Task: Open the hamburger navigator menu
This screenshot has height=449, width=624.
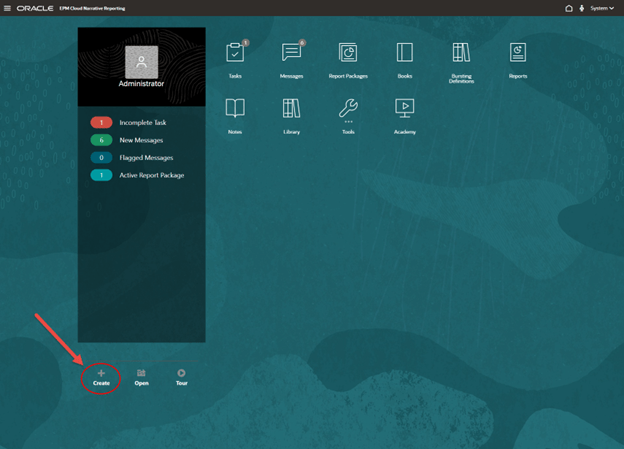Action: pos(8,8)
